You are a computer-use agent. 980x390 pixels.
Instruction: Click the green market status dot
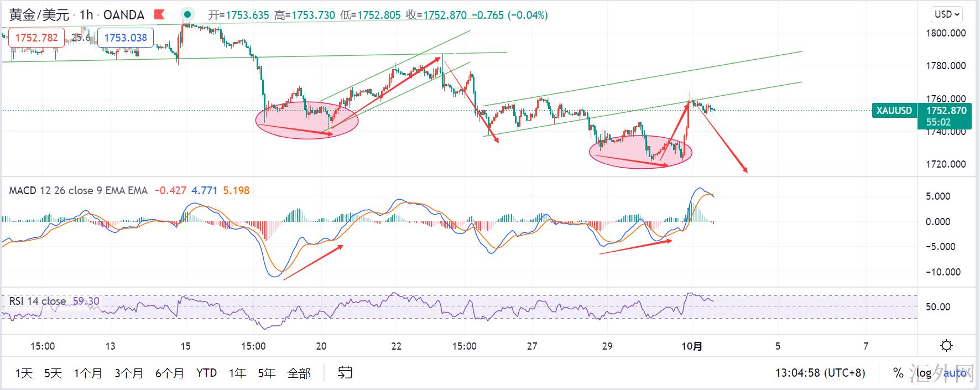[188, 15]
